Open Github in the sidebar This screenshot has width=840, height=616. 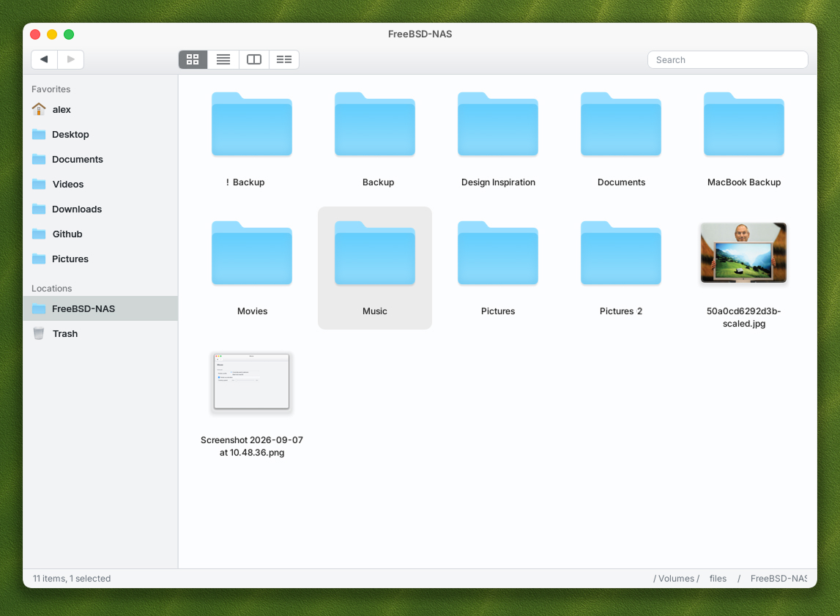[100, 234]
